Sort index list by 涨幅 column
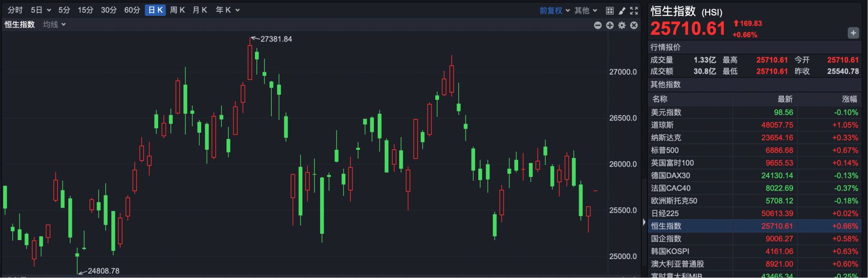 [x=849, y=99]
